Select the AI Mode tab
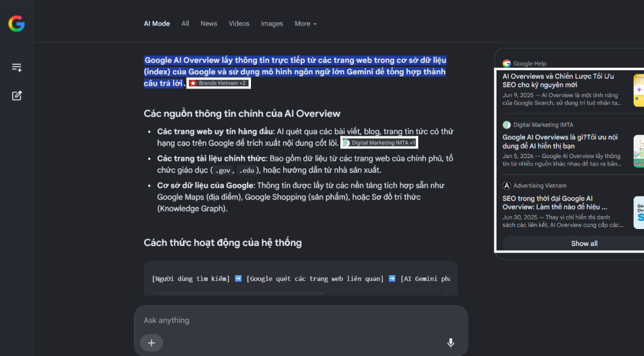The height and width of the screenshot is (356, 644). [x=156, y=24]
